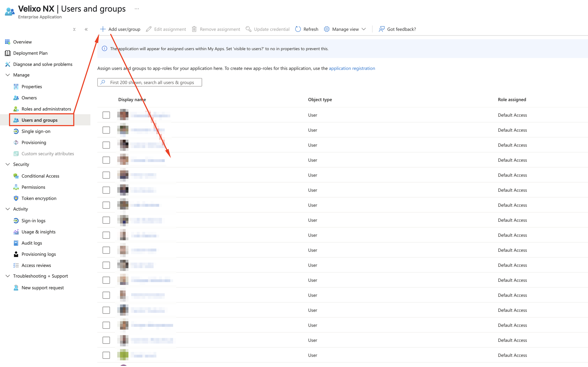Click the Add user/group plus icon

pyautogui.click(x=103, y=29)
